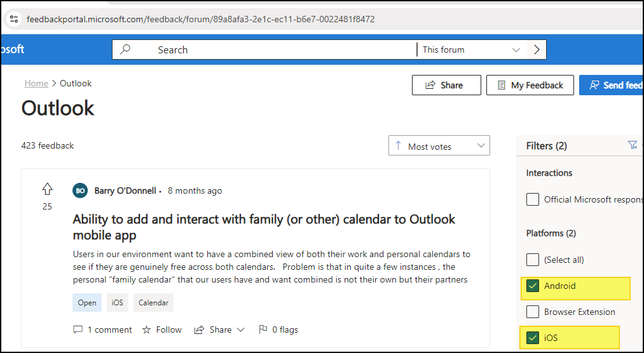Open My Feedback page
The height and width of the screenshot is (353, 644).
tap(530, 85)
